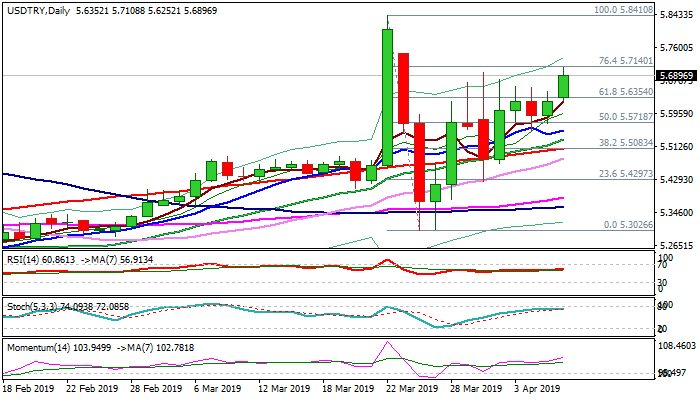
Task: Select the 23.6 Fibonacci retracement label
Action: (625, 173)
